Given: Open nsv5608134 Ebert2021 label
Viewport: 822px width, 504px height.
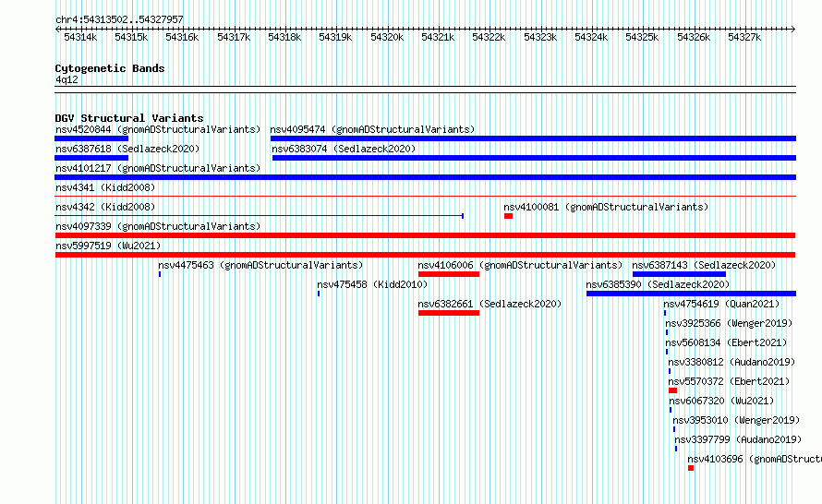Looking at the screenshot, I should (726, 342).
